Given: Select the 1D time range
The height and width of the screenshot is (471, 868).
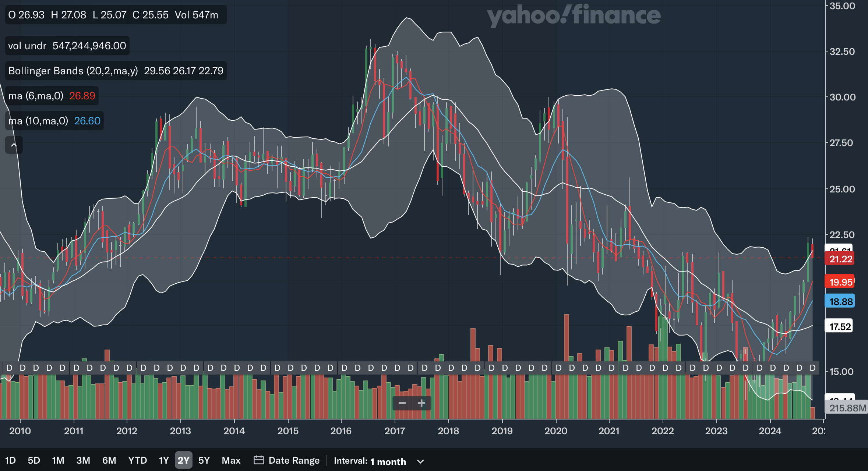Looking at the screenshot, I should [10, 460].
